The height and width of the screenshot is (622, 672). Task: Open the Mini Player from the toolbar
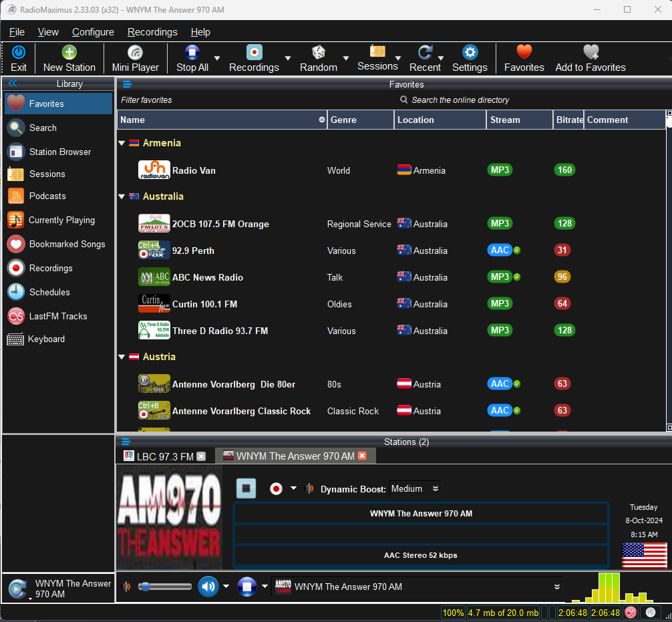click(x=135, y=59)
